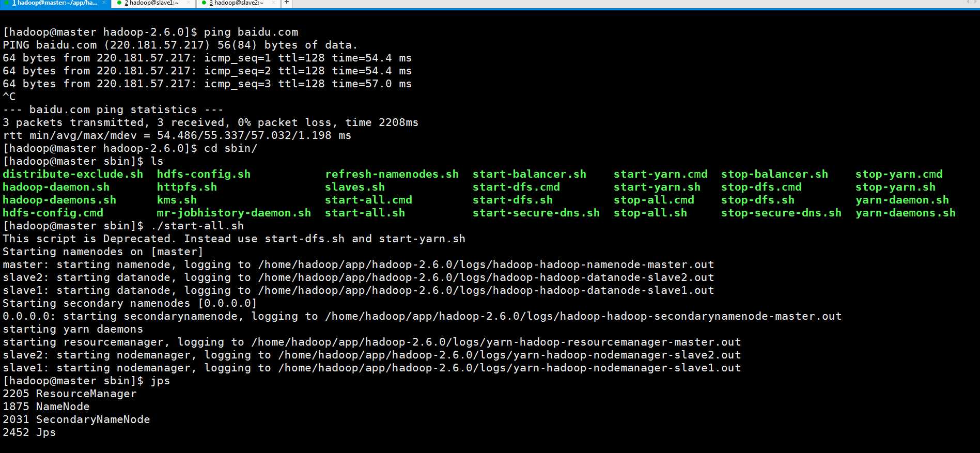Click stop-all.cmd in the ls listing

(x=654, y=200)
